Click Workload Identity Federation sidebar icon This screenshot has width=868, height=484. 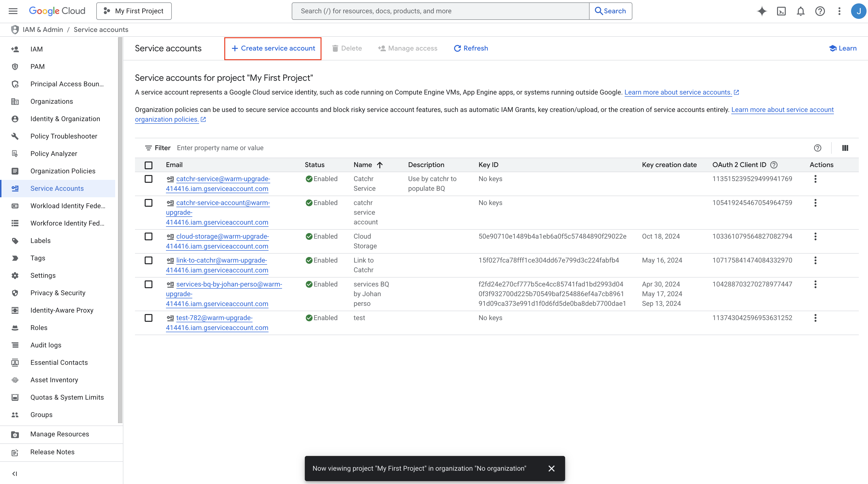pos(15,206)
